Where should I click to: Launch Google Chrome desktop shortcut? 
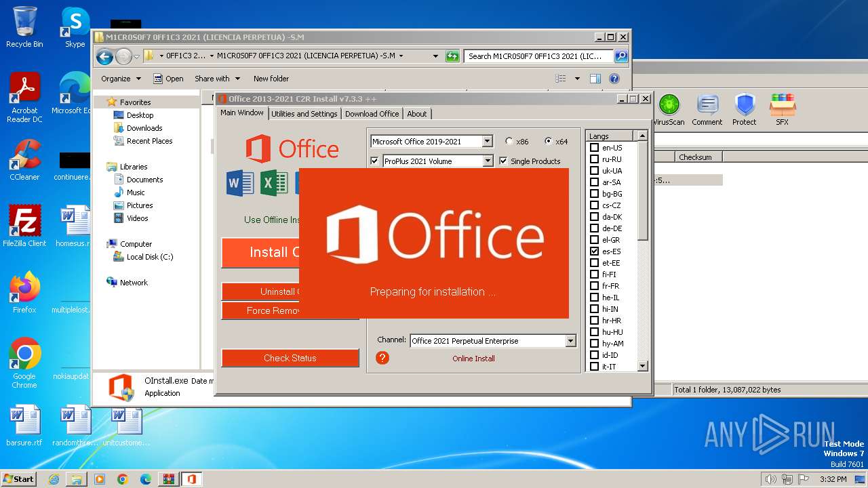[24, 363]
